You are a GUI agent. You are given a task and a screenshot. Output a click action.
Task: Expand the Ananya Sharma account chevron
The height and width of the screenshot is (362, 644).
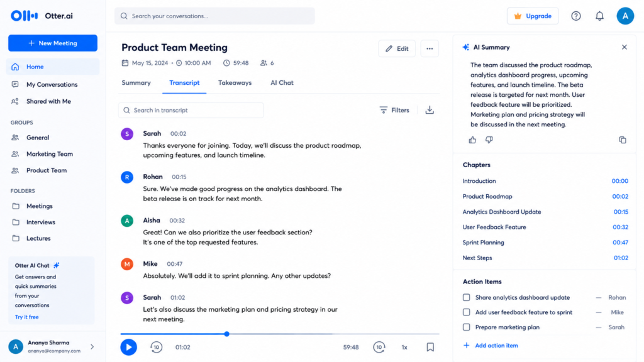pyautogui.click(x=92, y=347)
